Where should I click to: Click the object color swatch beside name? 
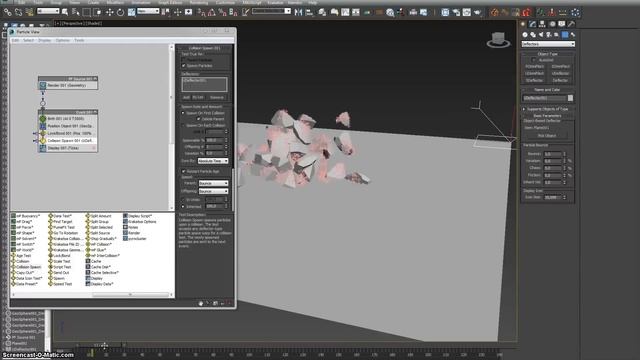[x=570, y=98]
